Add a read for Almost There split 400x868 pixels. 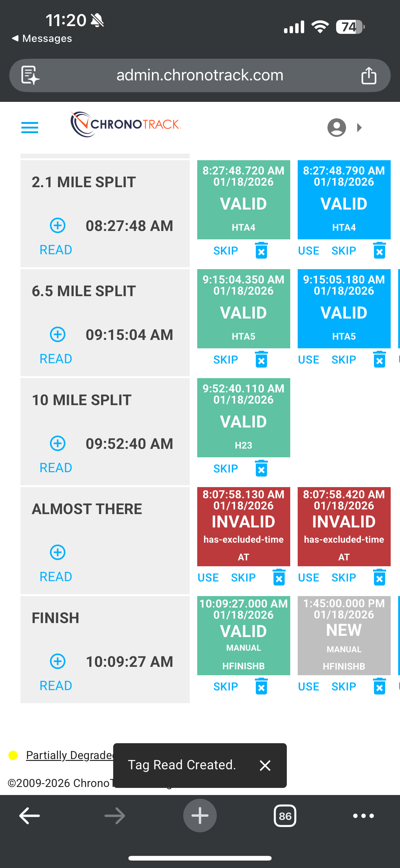58,552
